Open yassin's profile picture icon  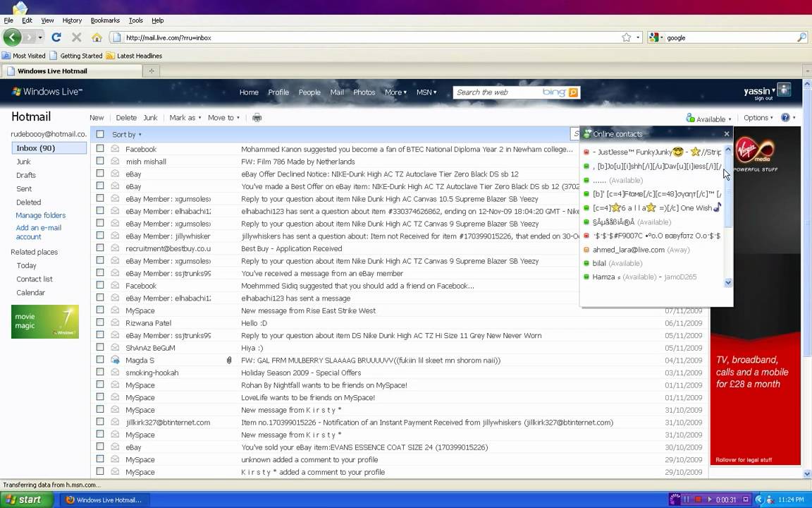[x=784, y=90]
